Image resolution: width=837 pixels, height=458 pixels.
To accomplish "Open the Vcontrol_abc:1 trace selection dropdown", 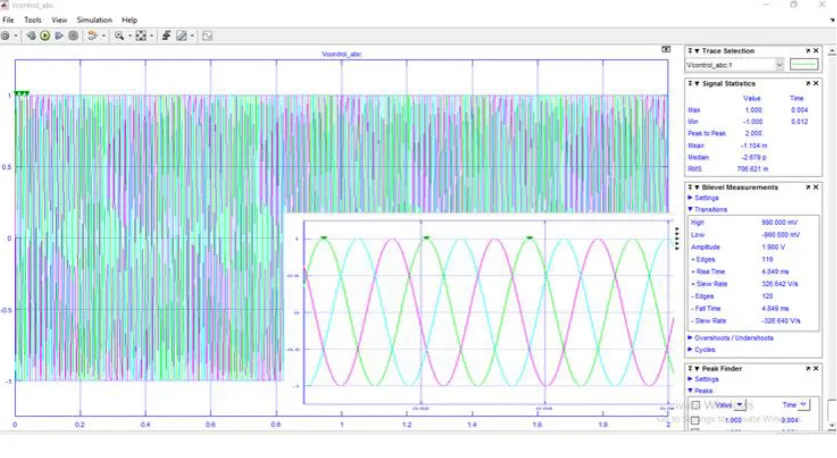I will coord(735,65).
